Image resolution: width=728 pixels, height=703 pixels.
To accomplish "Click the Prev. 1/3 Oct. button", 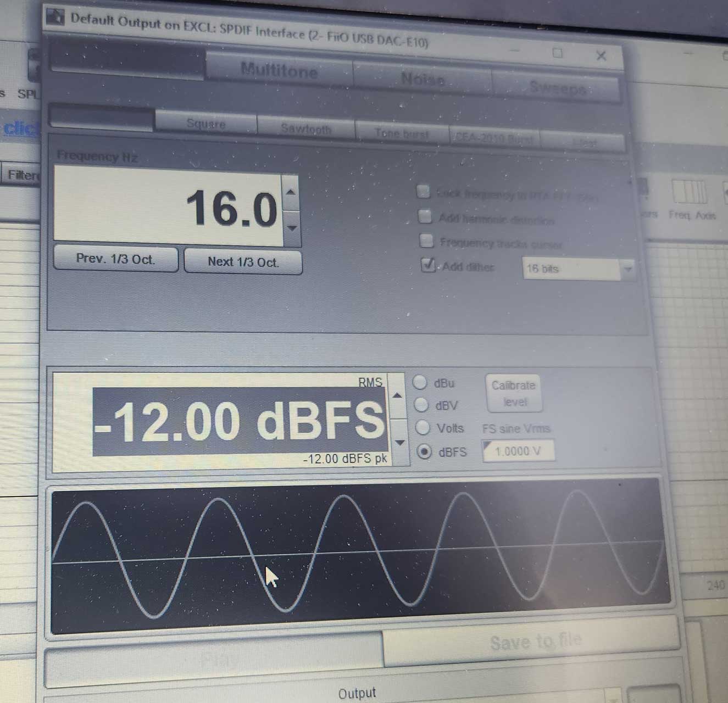I will pos(116,259).
